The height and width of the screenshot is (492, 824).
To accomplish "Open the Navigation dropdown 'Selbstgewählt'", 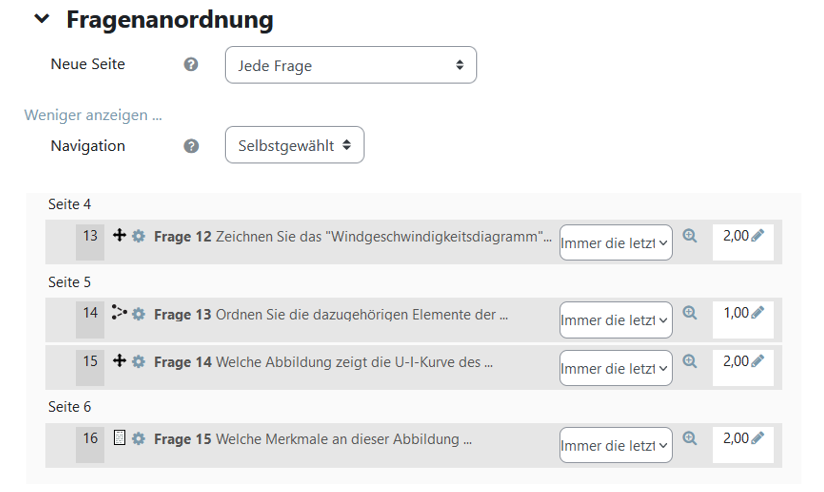I will [294, 145].
